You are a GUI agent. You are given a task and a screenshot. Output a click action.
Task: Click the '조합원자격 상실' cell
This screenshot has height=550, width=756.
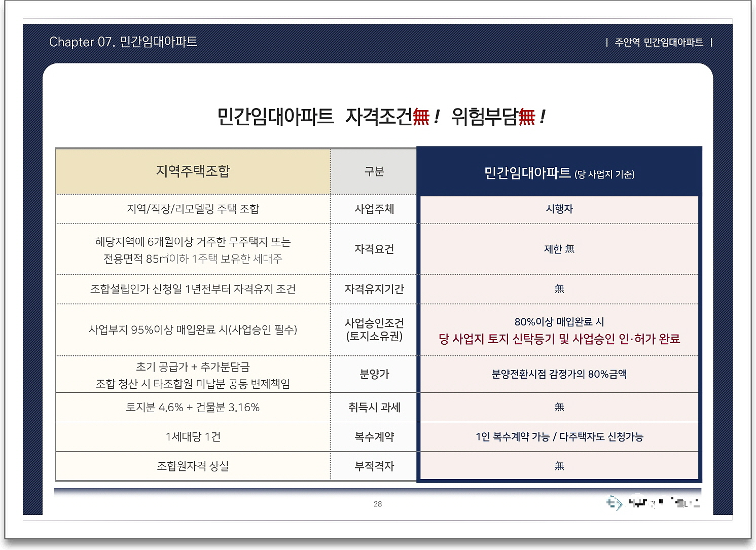click(193, 466)
